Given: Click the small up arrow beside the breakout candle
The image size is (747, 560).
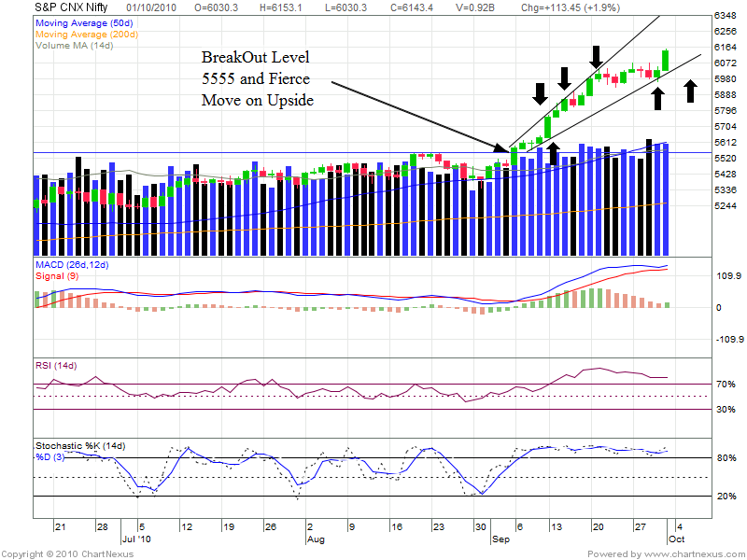Looking at the screenshot, I should click(553, 153).
